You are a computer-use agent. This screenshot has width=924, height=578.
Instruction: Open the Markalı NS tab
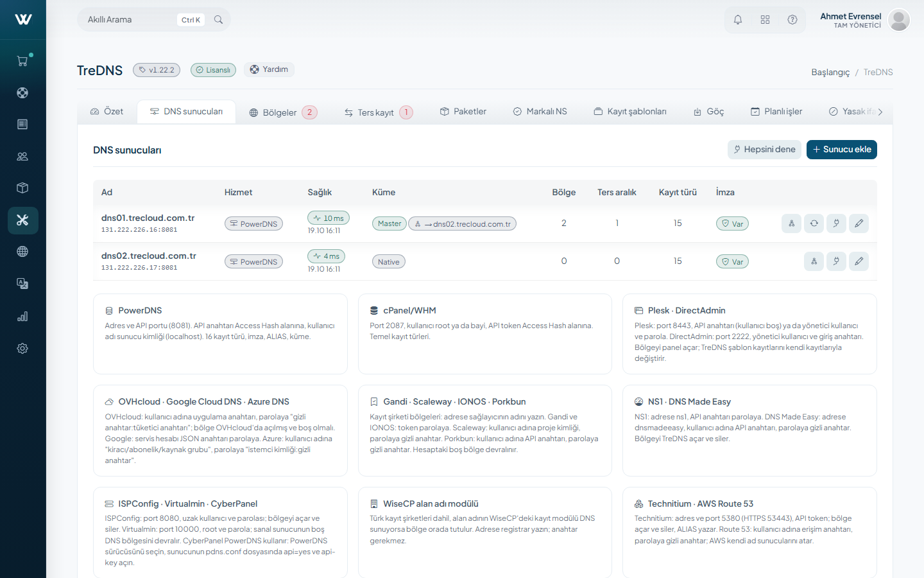tap(540, 112)
